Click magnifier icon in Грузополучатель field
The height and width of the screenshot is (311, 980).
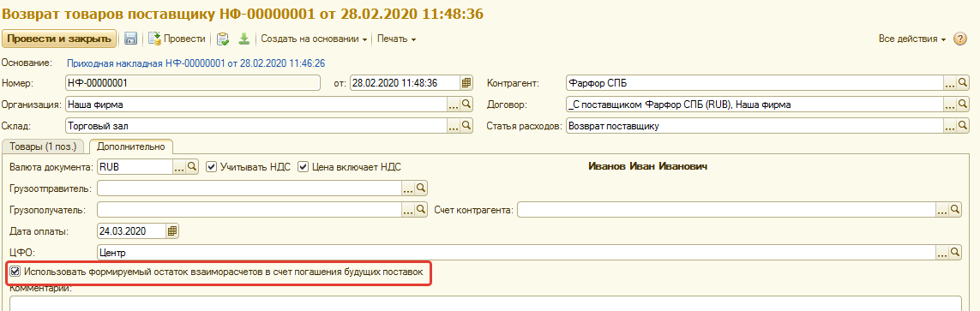(x=421, y=209)
